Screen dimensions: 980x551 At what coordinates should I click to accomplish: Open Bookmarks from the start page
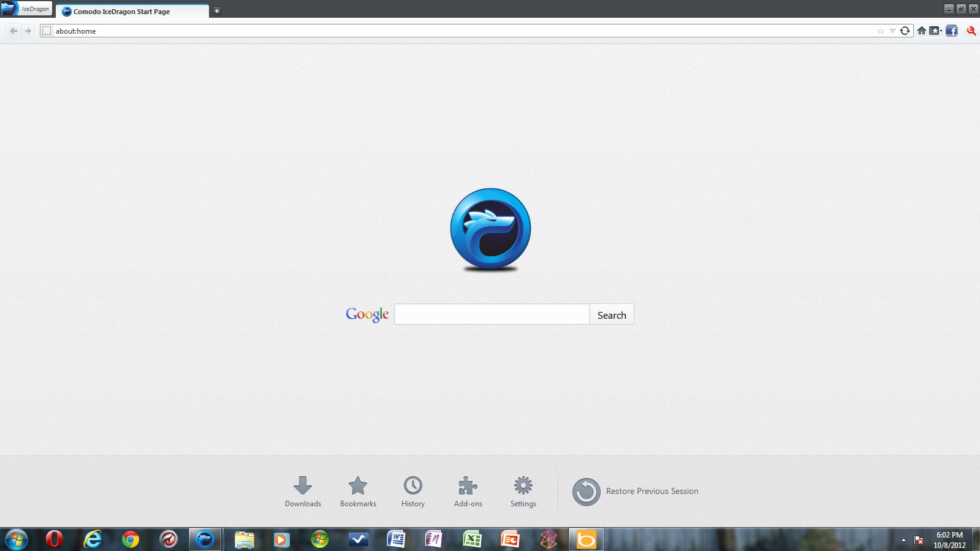(358, 492)
